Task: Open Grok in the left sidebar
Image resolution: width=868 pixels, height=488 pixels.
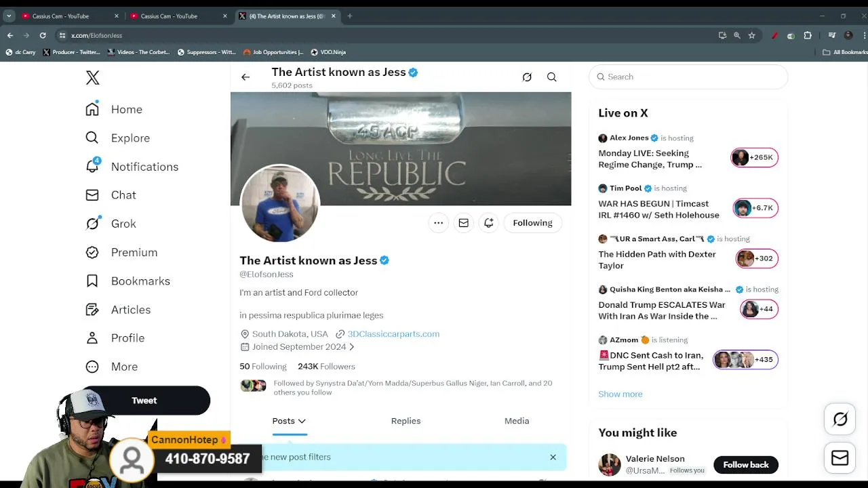Action: click(x=111, y=223)
